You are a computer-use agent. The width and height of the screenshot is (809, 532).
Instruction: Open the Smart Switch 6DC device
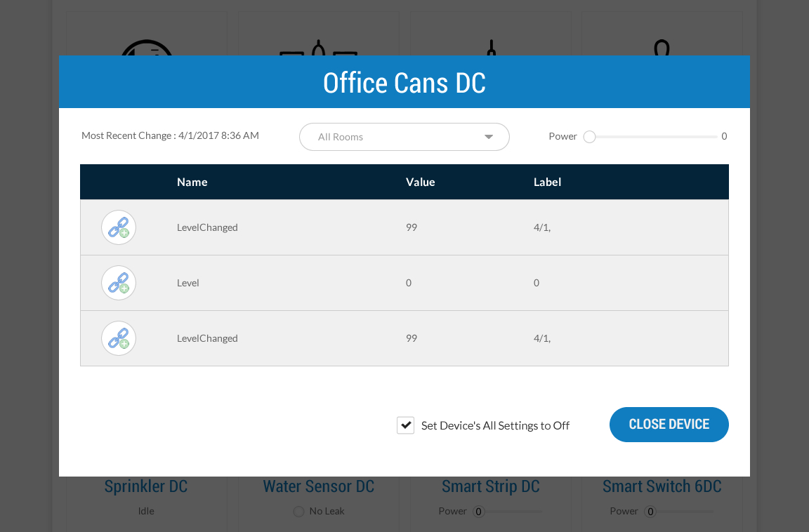(662, 486)
